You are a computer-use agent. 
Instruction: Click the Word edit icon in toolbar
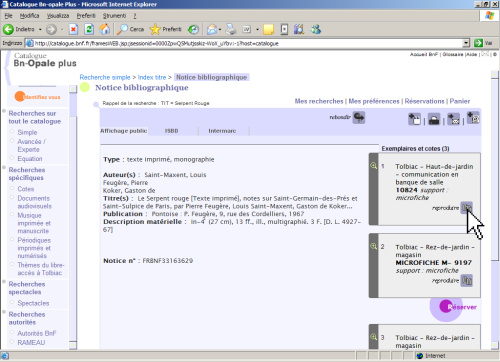[x=247, y=29]
